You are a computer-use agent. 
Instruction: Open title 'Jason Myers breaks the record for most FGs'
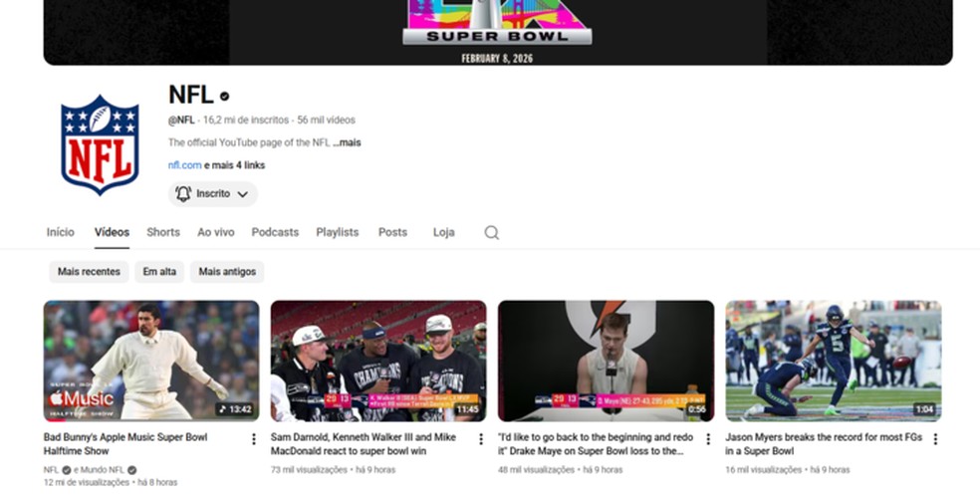pyautogui.click(x=824, y=444)
